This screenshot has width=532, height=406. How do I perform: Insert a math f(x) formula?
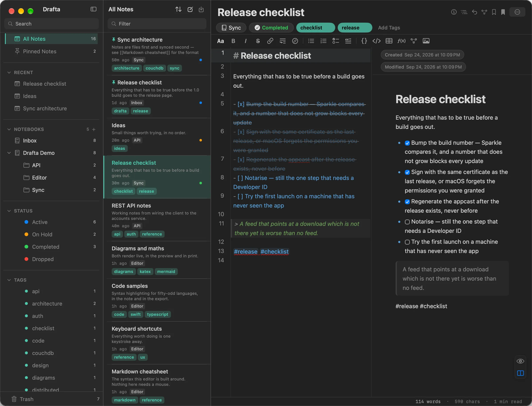pos(401,41)
